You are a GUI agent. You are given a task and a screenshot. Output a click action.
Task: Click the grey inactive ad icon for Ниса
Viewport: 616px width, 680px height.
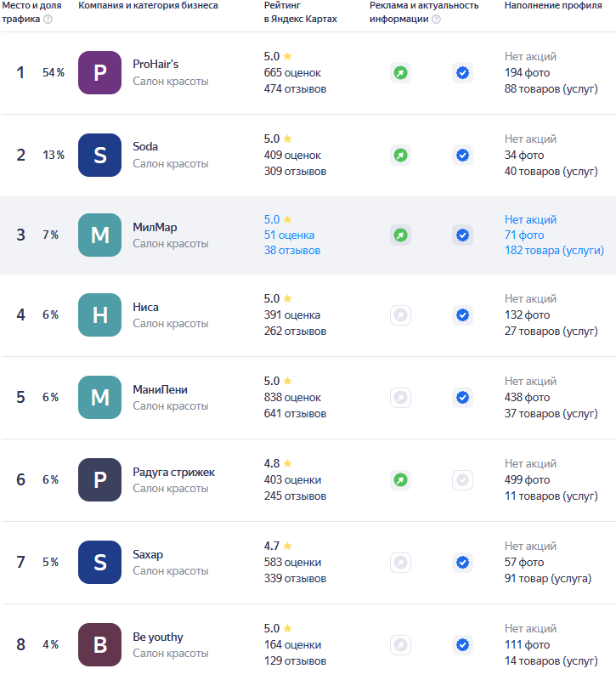tap(400, 315)
